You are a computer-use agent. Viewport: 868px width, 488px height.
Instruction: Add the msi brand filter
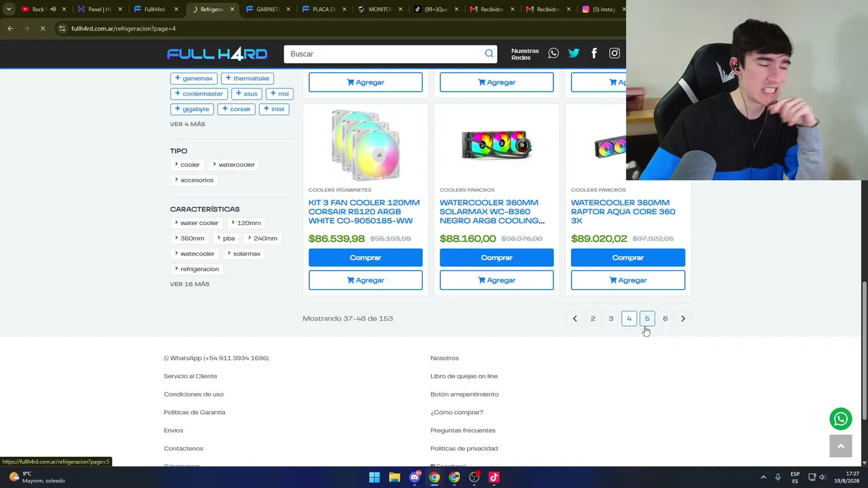coord(279,94)
